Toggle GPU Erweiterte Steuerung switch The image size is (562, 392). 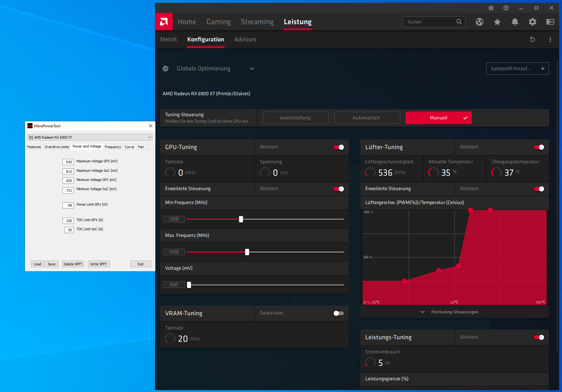(x=339, y=189)
